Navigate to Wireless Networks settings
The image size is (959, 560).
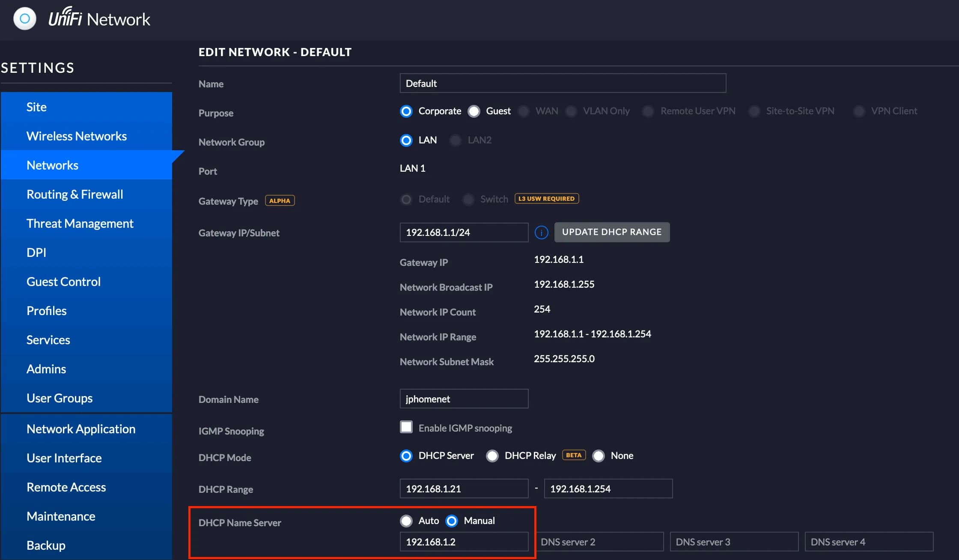(76, 135)
